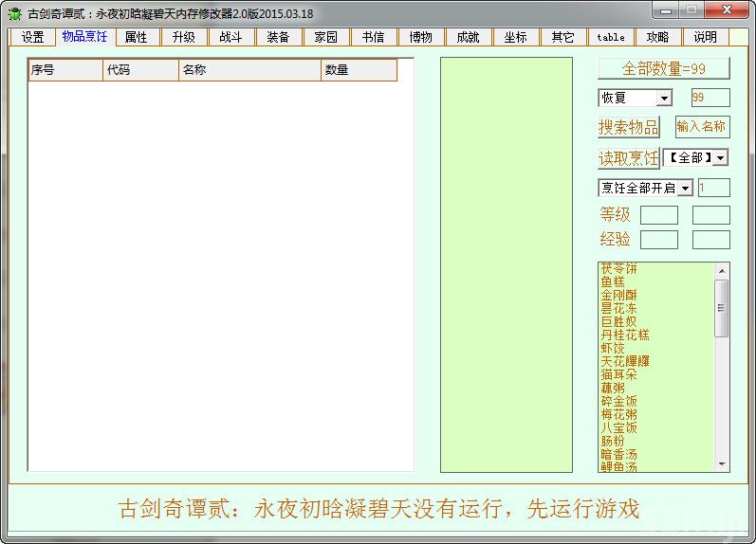Click the bug app icon in title bar

(14, 13)
